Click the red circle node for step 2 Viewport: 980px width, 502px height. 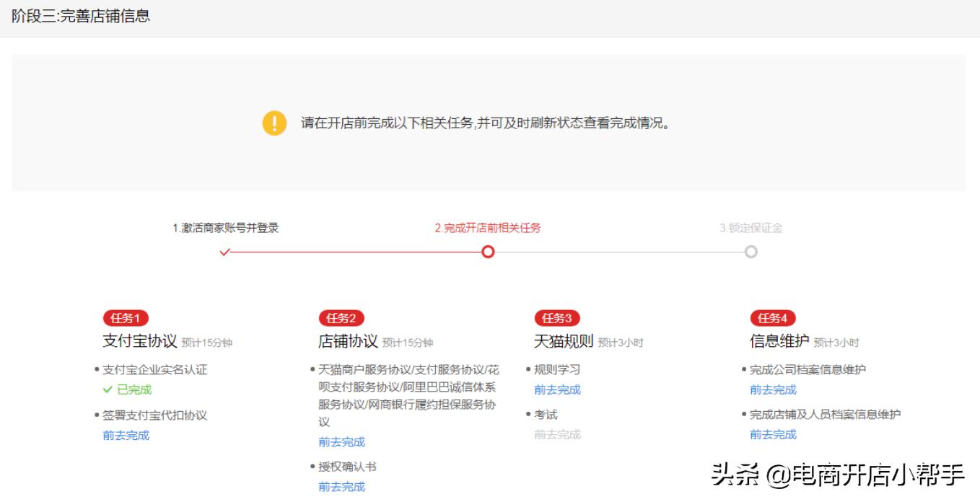tap(487, 252)
